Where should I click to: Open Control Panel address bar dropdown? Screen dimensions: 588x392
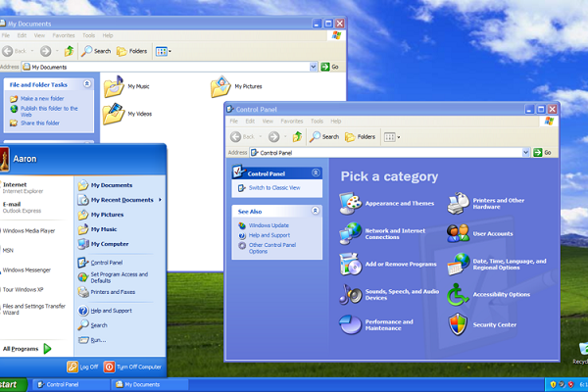coord(525,152)
